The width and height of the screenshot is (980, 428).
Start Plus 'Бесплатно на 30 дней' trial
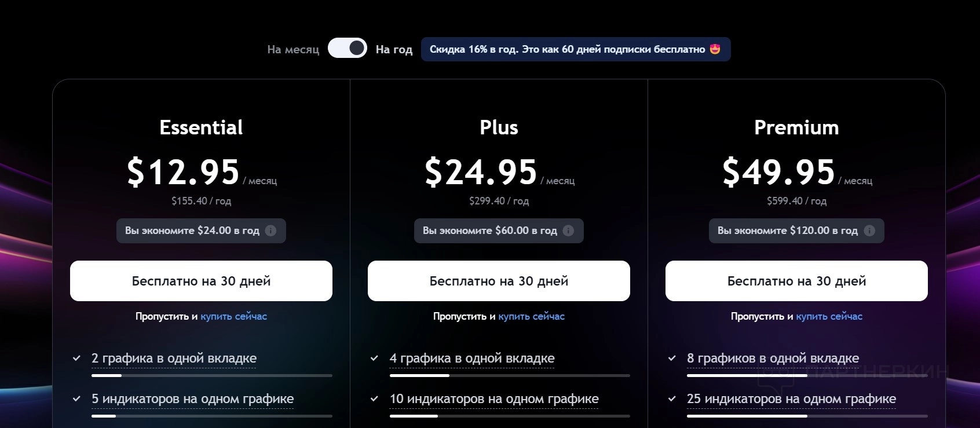tap(499, 281)
